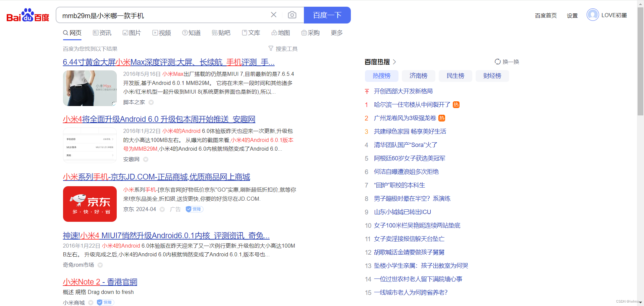This screenshot has width=644, height=306.
Task: Open 小米系列手机-京东JD.COM result
Action: coord(156,177)
